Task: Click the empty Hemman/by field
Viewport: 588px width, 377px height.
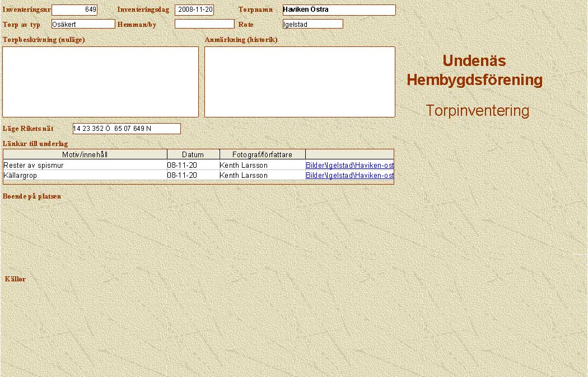Action: [204, 24]
